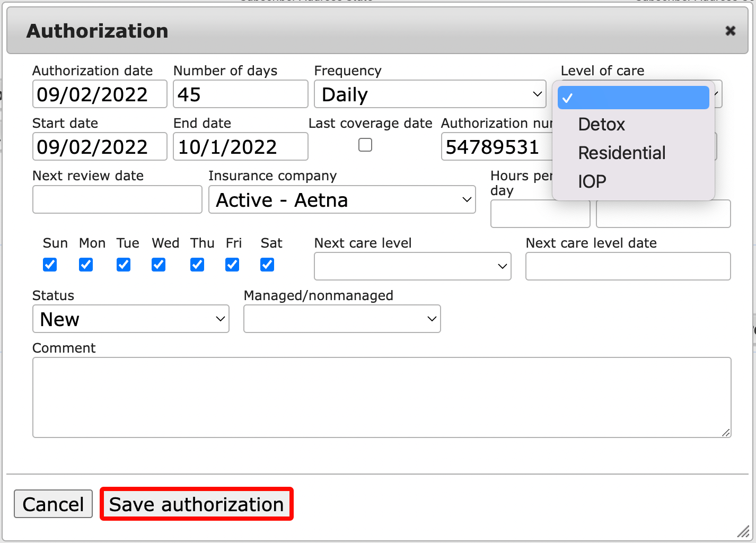Select the blank checked option in dropdown
This screenshot has width=756, height=543.
tap(633, 98)
